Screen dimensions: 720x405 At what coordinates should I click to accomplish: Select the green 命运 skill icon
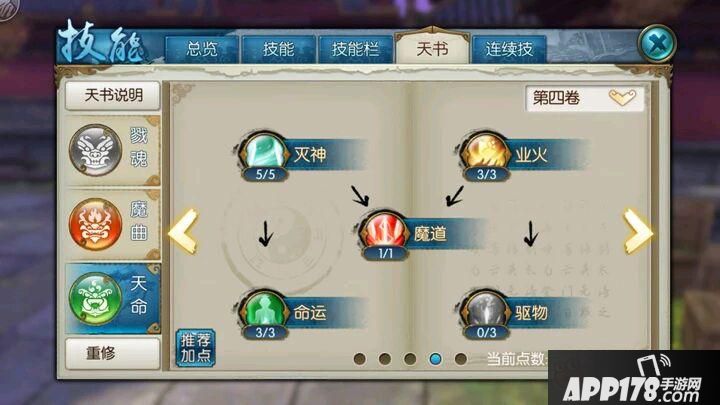click(264, 310)
